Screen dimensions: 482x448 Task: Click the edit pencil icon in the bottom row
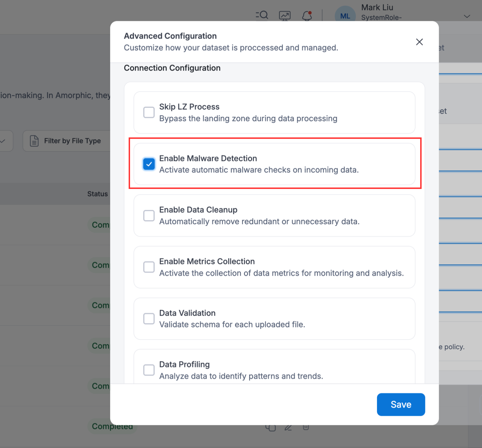point(288,428)
